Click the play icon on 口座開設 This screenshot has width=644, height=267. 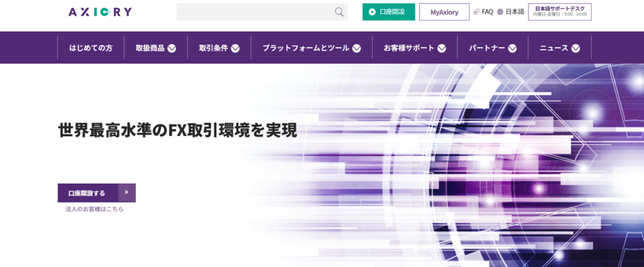click(372, 12)
